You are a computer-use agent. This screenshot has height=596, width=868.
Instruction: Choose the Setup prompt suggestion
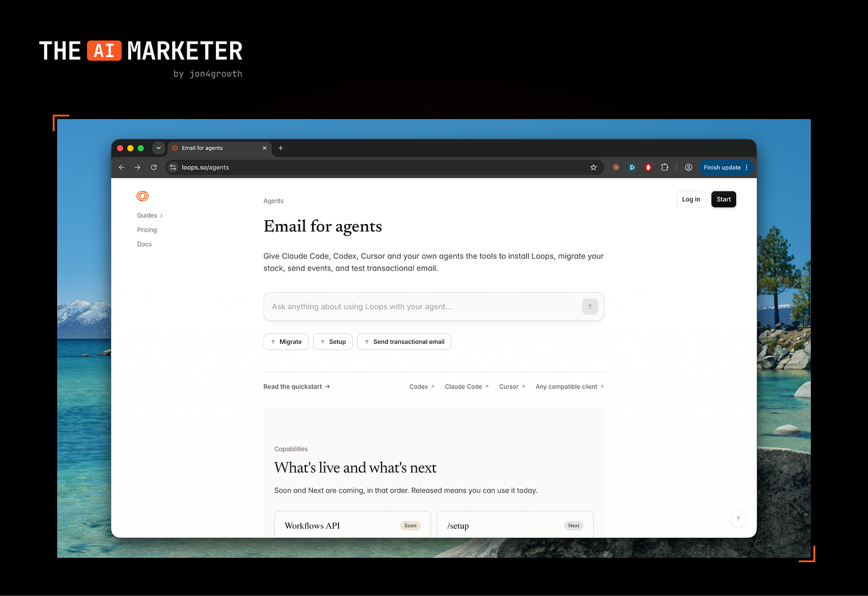(x=333, y=342)
